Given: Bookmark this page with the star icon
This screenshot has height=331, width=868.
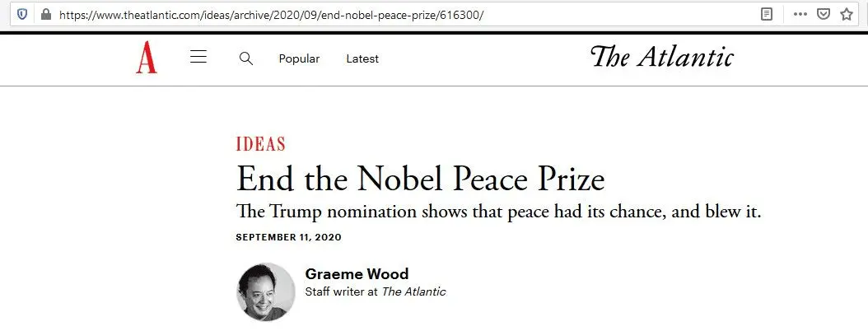Looking at the screenshot, I should (846, 14).
